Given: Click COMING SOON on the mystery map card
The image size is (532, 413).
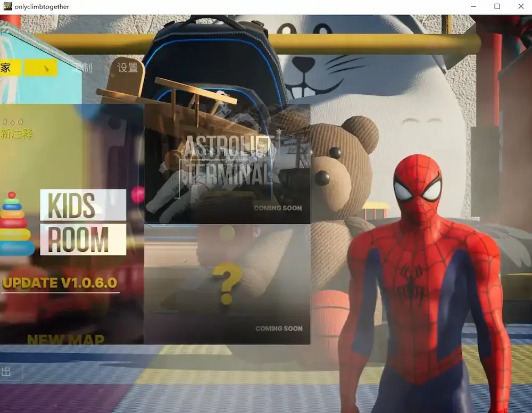Looking at the screenshot, I should pyautogui.click(x=279, y=329).
